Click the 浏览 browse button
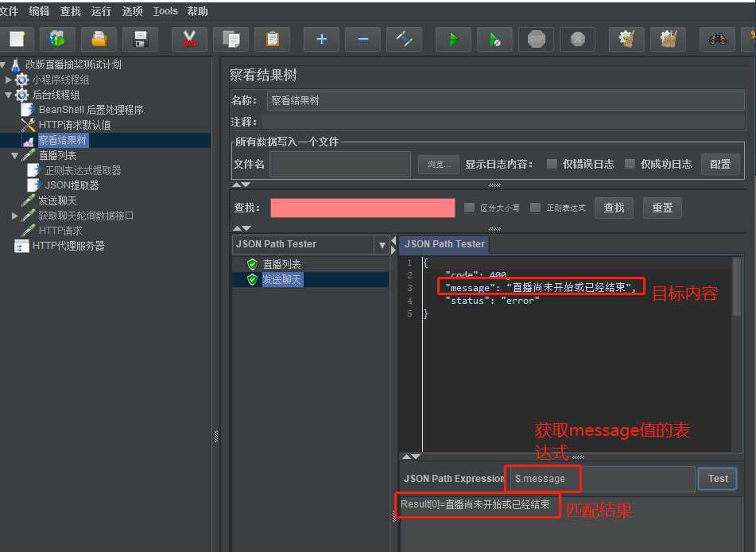Image resolution: width=756 pixels, height=552 pixels. coord(438,165)
